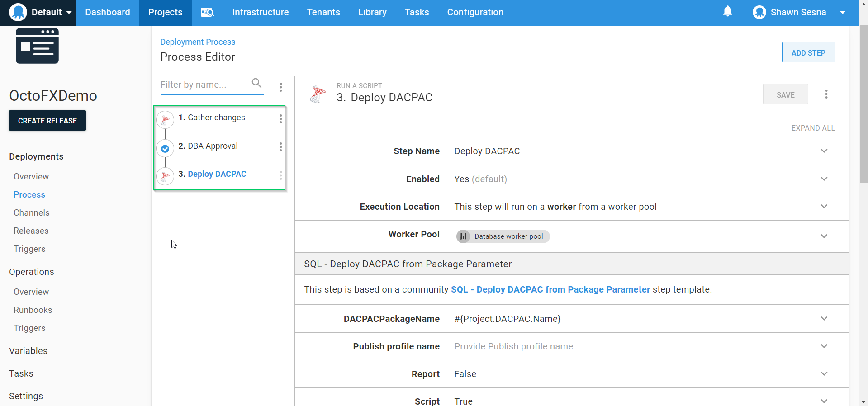The height and width of the screenshot is (406, 868).
Task: Open the Infrastructure menu
Action: click(260, 12)
